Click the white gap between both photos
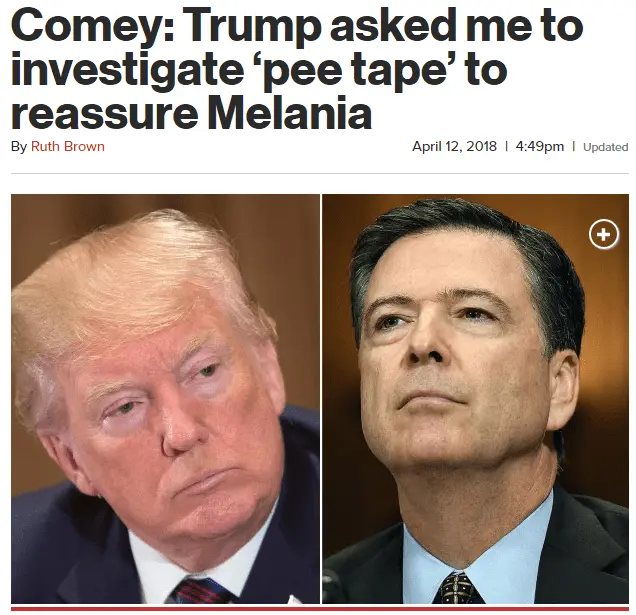636x615 pixels. [x=321, y=400]
